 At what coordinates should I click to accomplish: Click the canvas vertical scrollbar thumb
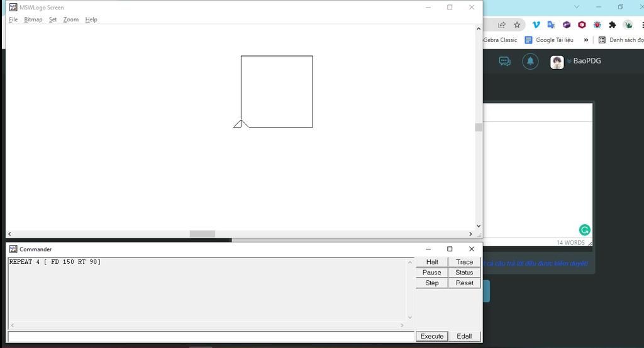[479, 128]
